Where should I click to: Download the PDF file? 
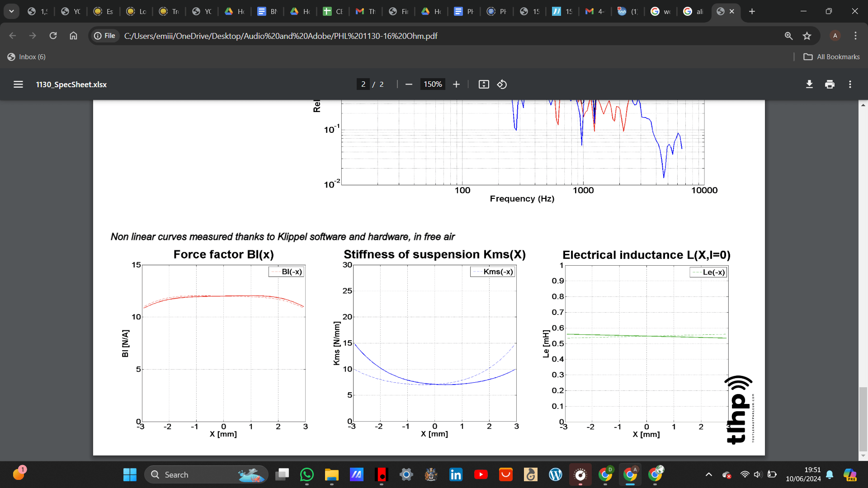(809, 84)
